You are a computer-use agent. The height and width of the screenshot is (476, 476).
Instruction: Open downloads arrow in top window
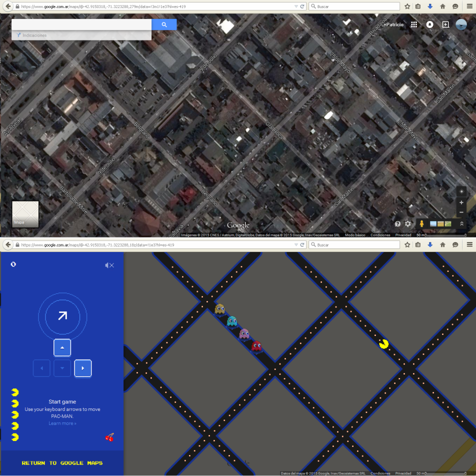pyautogui.click(x=430, y=6)
